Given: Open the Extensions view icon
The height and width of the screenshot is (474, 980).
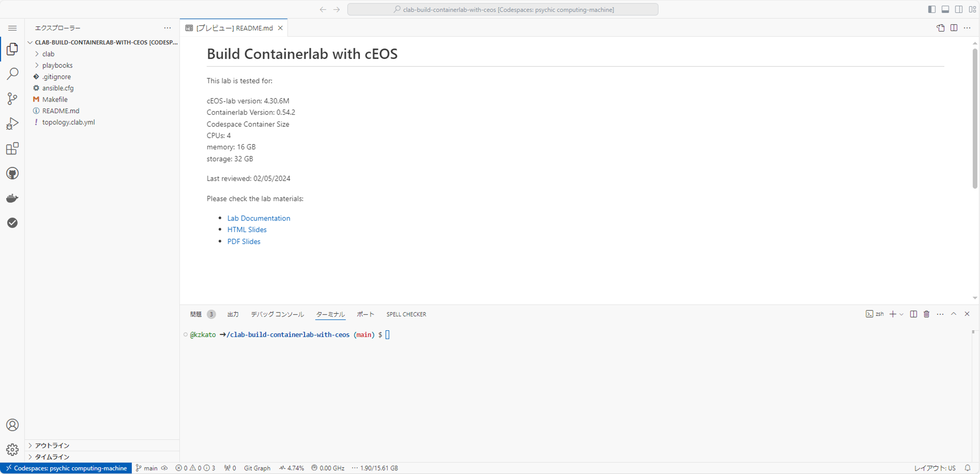Looking at the screenshot, I should click(x=12, y=148).
